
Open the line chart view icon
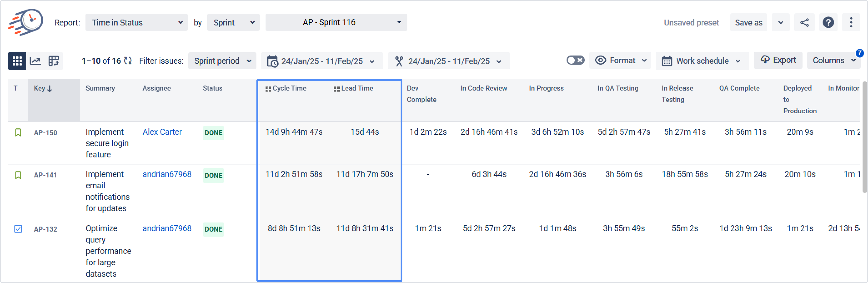pos(35,61)
